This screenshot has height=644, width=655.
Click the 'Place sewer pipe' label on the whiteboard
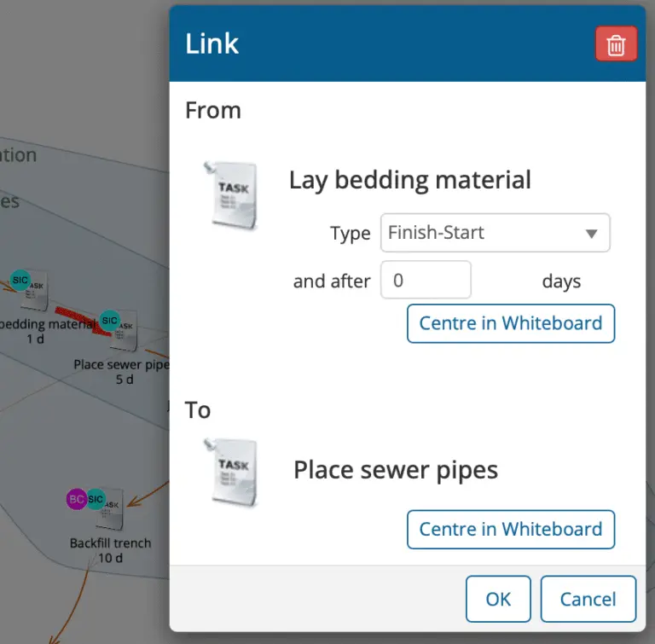119,364
